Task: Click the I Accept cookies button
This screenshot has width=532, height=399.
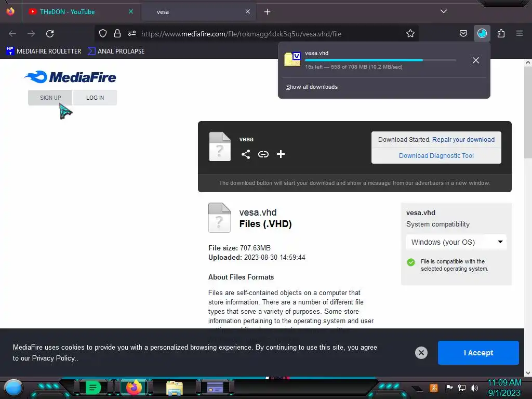Action: click(478, 353)
